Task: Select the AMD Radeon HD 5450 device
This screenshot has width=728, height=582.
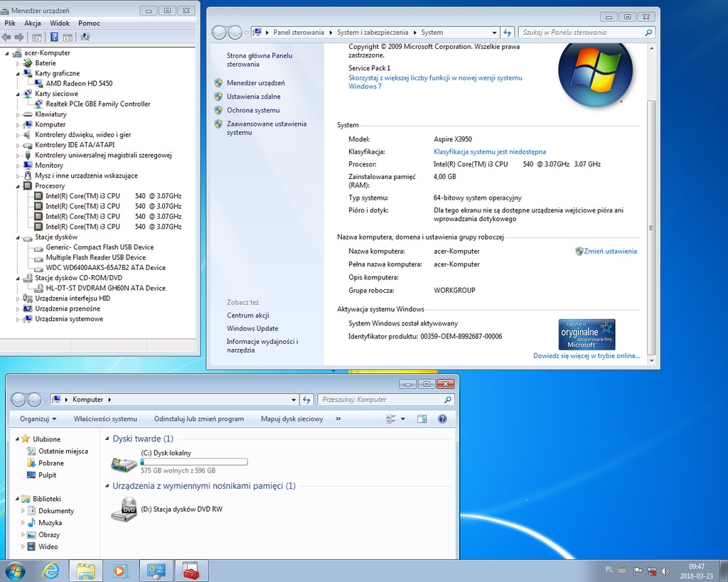Action: click(x=79, y=84)
